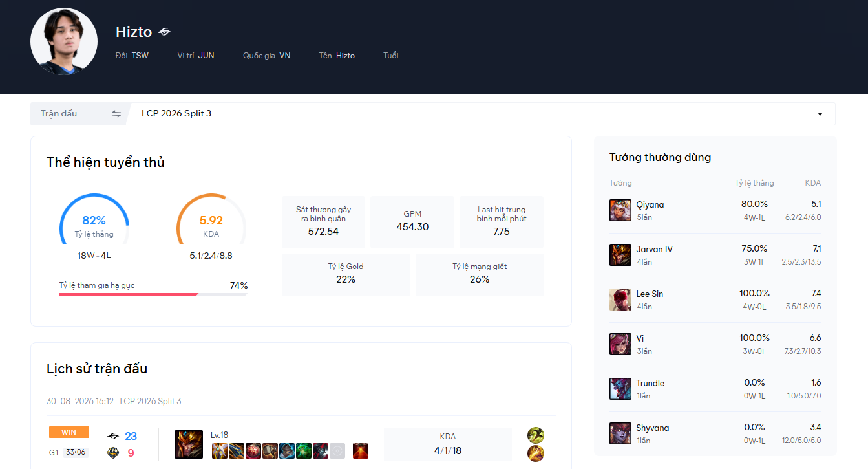
Task: Click the team logo beside the Hizto name
Action: click(164, 32)
